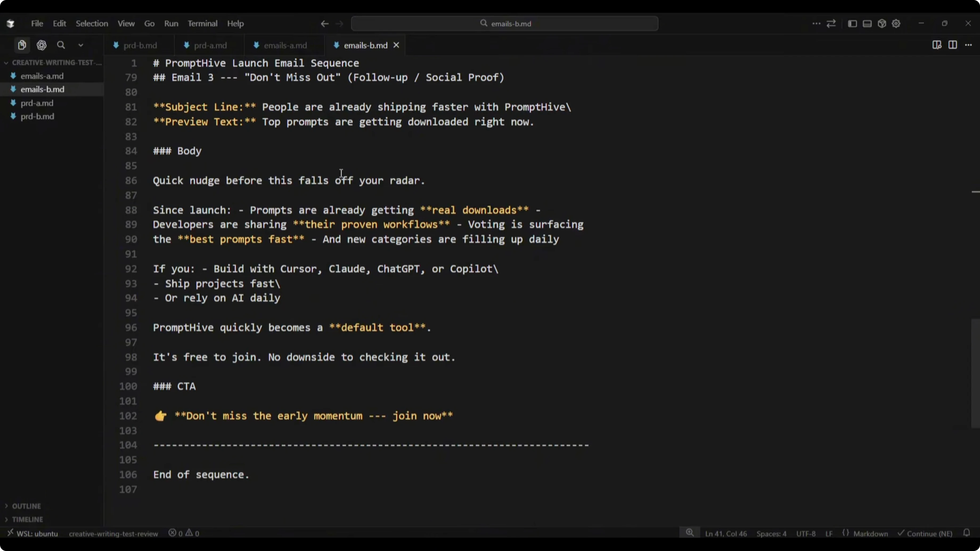Expand the OUTLINE section
Screen dimensions: 980x551
click(26, 506)
